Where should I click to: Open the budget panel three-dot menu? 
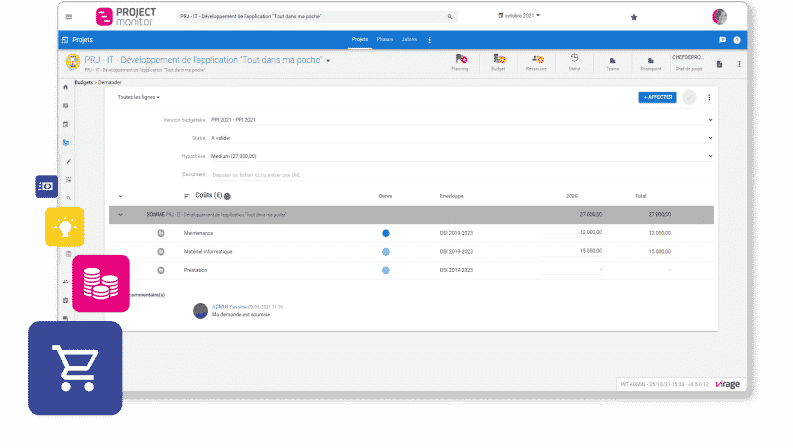709,98
